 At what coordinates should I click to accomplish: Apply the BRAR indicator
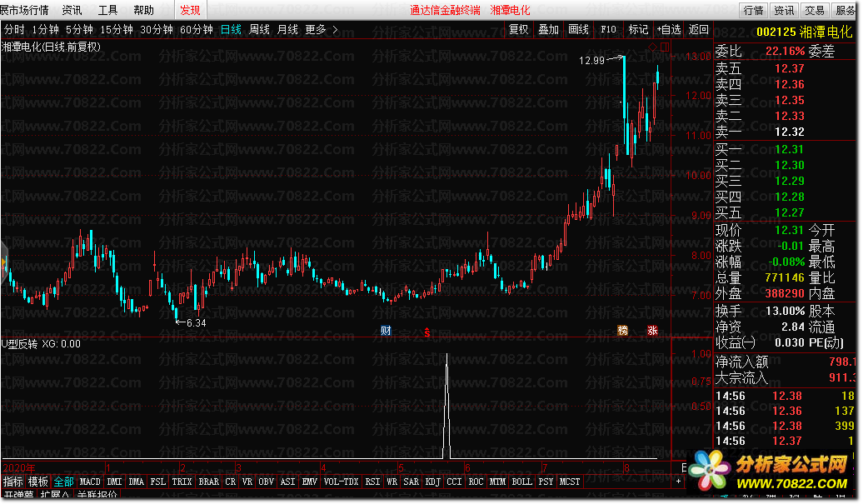[x=208, y=482]
